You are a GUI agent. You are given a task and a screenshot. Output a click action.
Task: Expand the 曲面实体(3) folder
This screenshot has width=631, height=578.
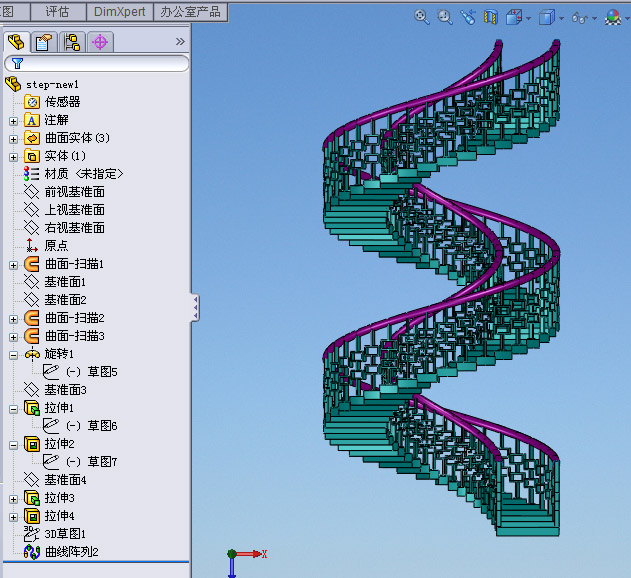13,139
